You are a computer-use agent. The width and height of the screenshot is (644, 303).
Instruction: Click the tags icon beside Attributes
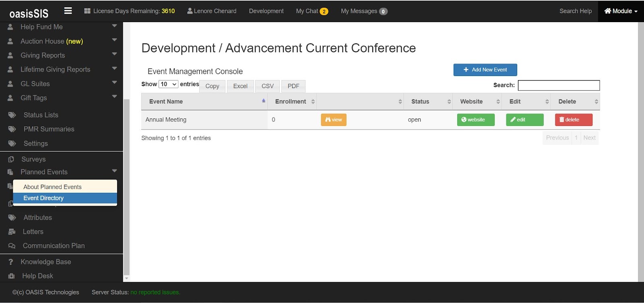tap(12, 218)
